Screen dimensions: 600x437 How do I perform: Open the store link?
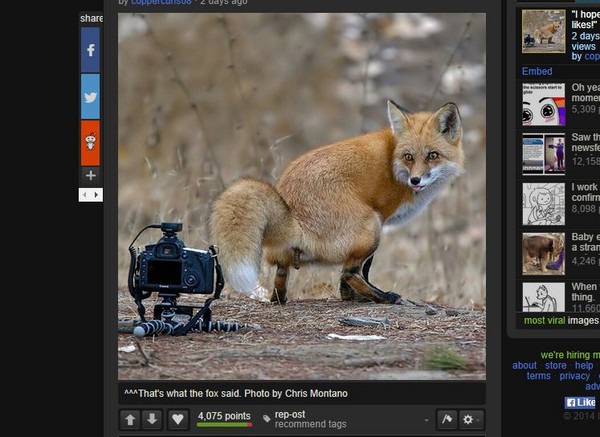[x=556, y=365]
